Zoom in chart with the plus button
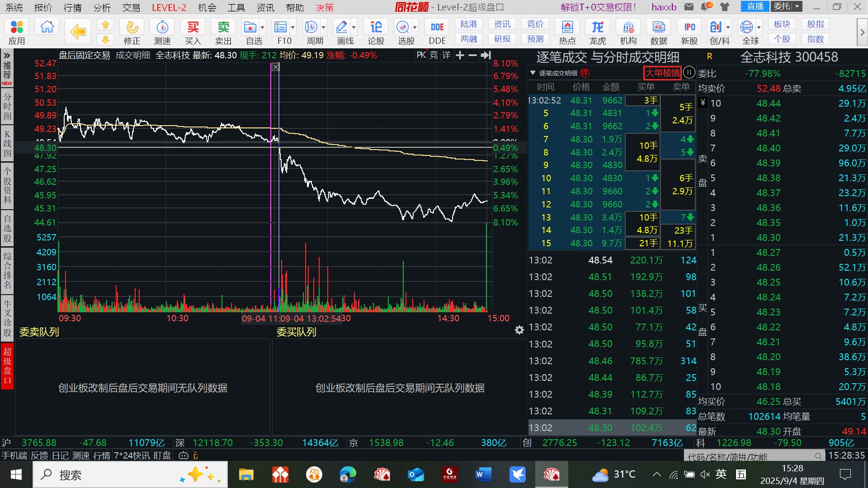The image size is (868, 488). click(x=460, y=55)
